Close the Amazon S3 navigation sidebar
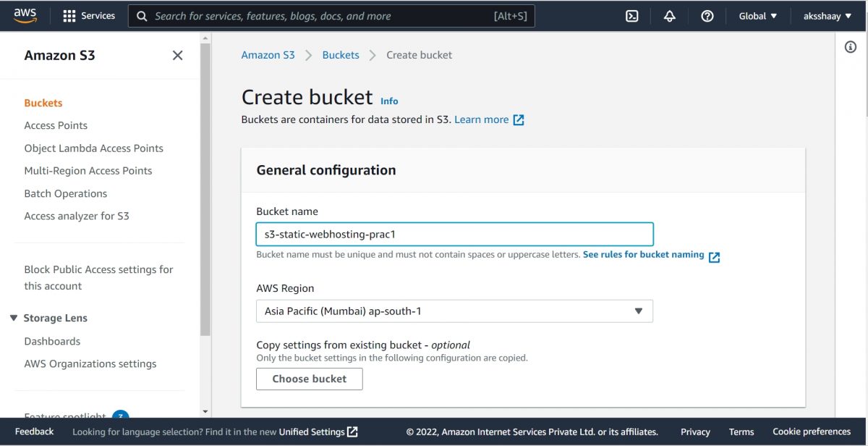868x446 pixels. click(177, 55)
